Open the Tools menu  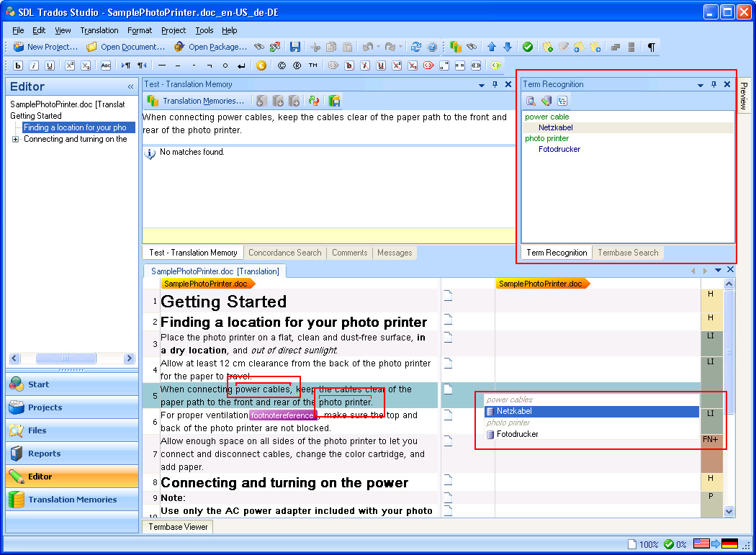[204, 30]
